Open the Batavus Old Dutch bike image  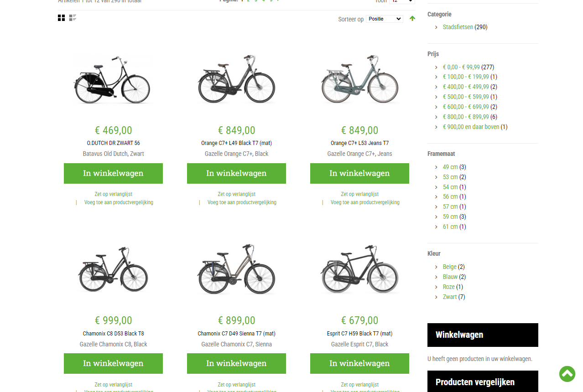point(113,80)
